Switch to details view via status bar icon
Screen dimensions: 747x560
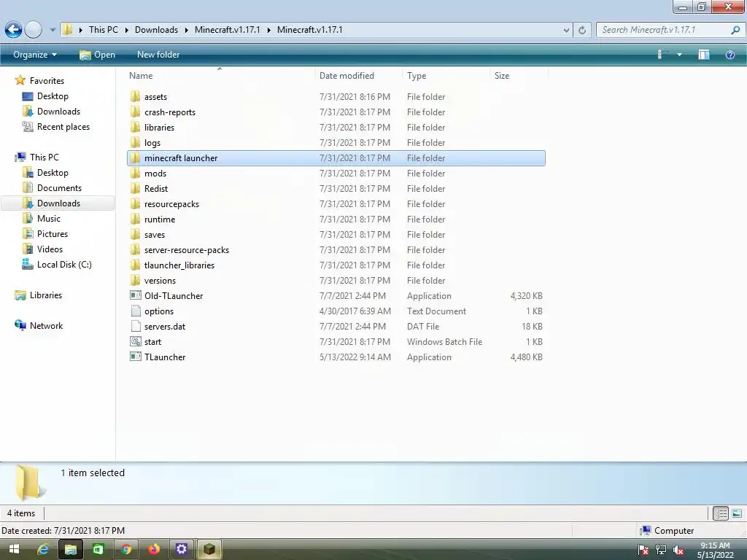coord(720,513)
